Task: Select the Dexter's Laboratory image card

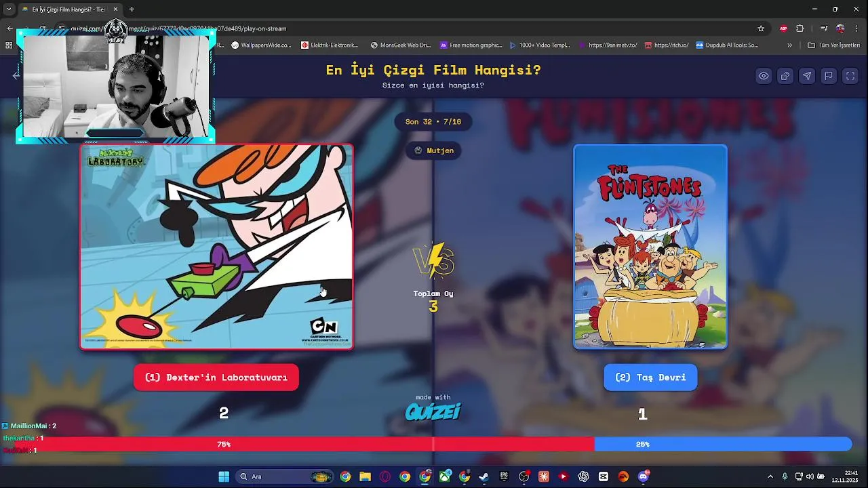Action: 216,247
